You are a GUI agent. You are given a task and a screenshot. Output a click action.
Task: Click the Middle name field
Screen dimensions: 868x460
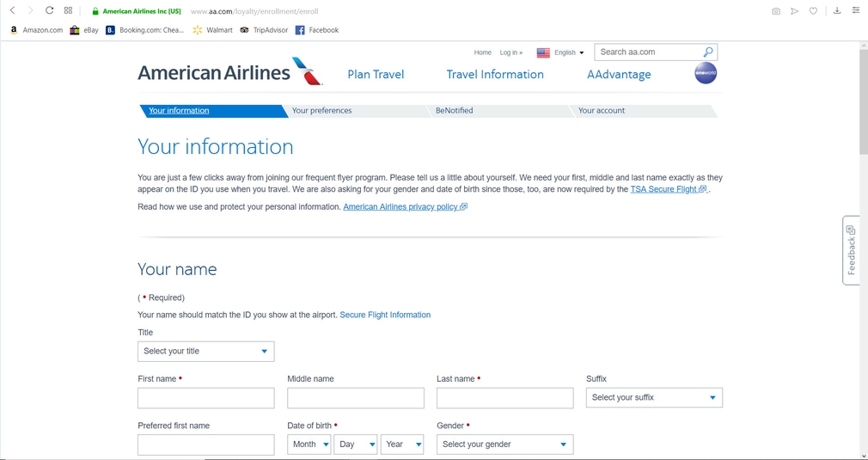pos(356,398)
